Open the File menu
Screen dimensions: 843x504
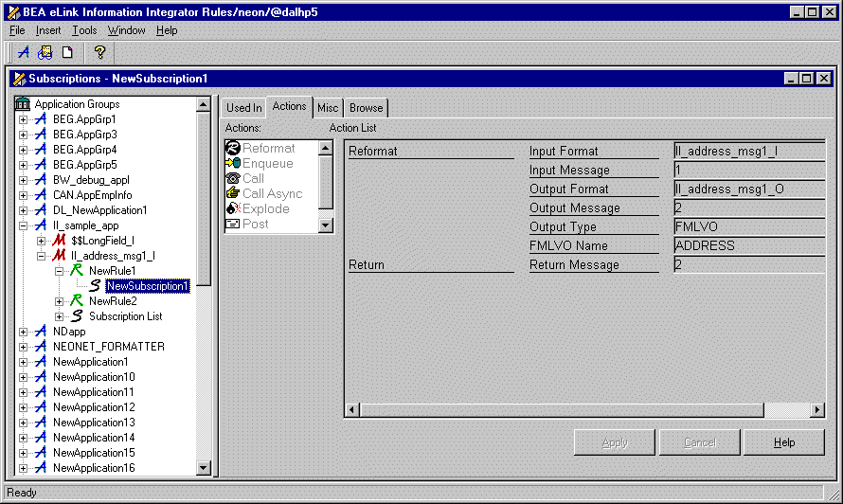coord(17,30)
